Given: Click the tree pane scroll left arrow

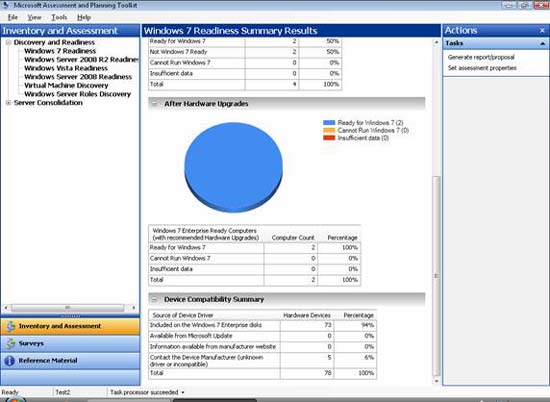Looking at the screenshot, I should point(6,308).
